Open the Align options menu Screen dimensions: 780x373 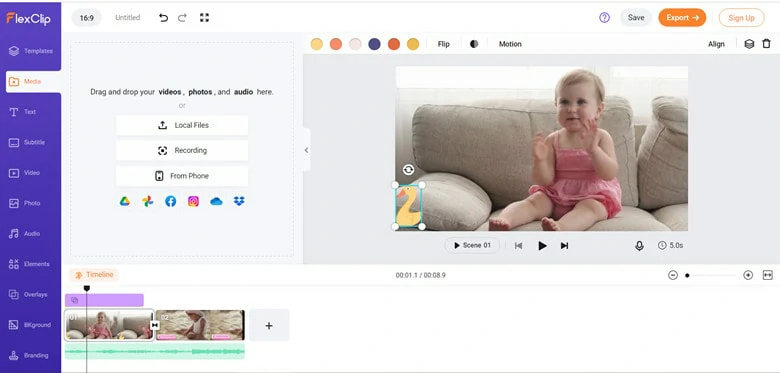[716, 44]
